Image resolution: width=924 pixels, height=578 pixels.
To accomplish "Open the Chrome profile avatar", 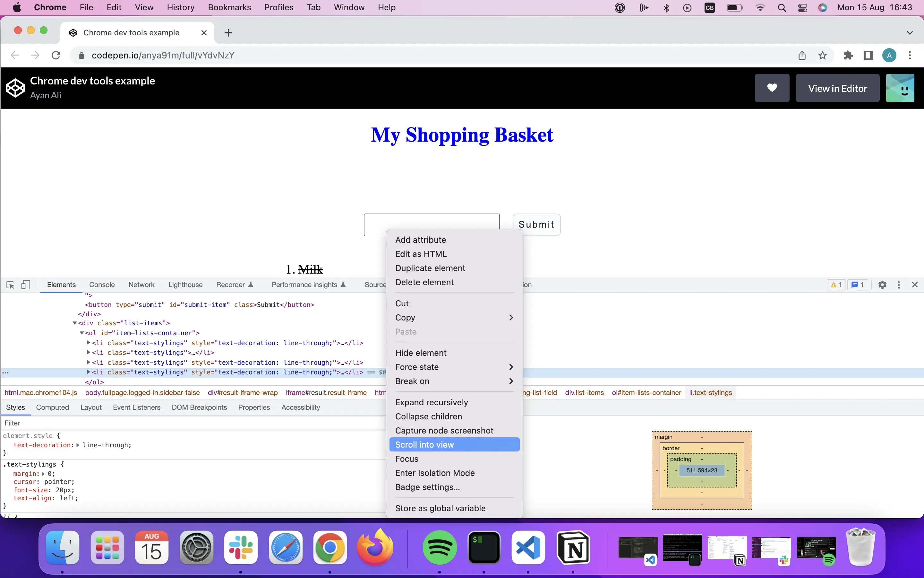I will [889, 56].
